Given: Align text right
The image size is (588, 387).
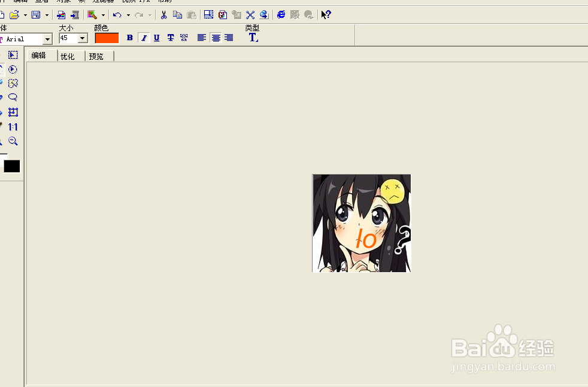Looking at the screenshot, I should (x=229, y=38).
